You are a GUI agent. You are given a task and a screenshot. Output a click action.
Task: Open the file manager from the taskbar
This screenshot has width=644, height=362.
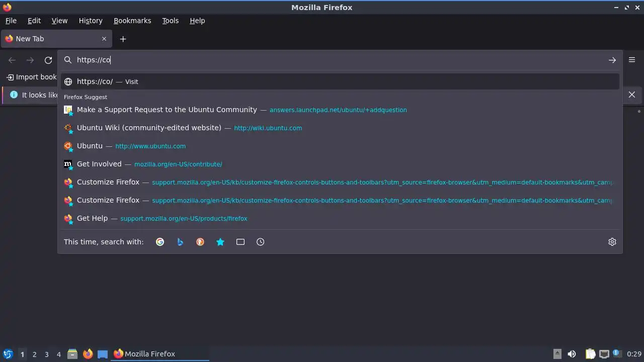72,354
